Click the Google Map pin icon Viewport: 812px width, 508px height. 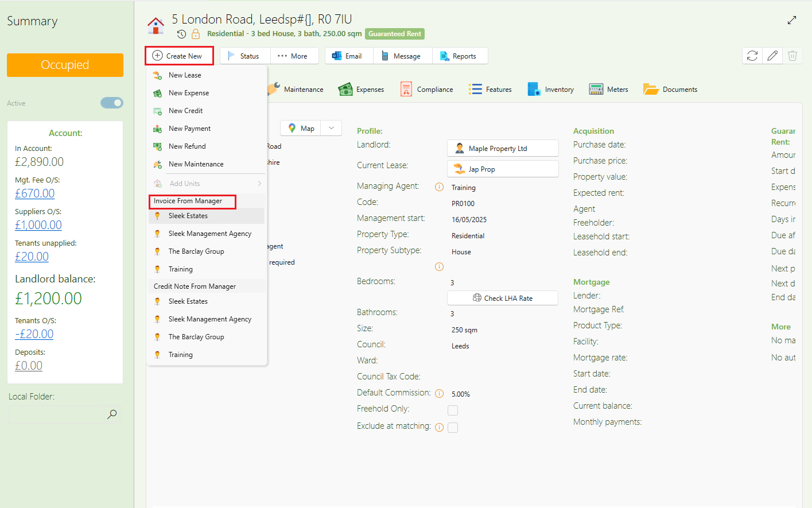292,128
